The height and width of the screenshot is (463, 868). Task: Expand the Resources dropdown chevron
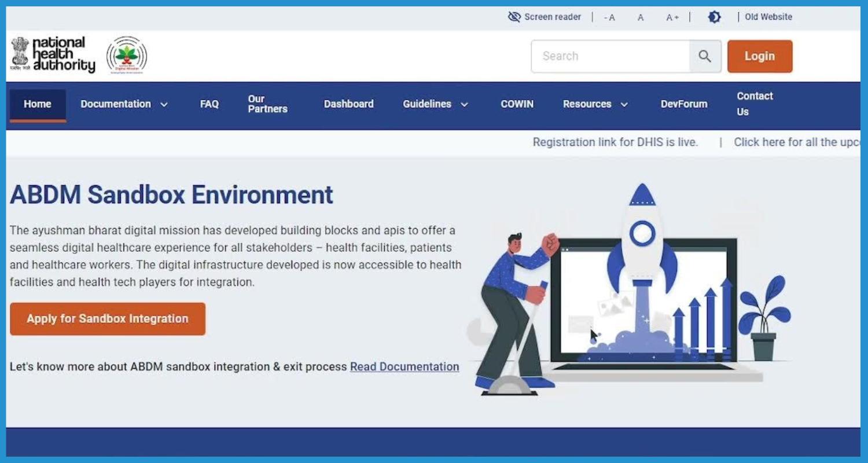pos(624,105)
